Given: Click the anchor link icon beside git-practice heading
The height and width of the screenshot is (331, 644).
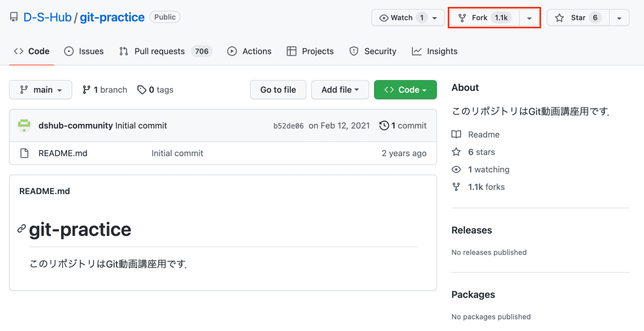Looking at the screenshot, I should click(x=21, y=229).
